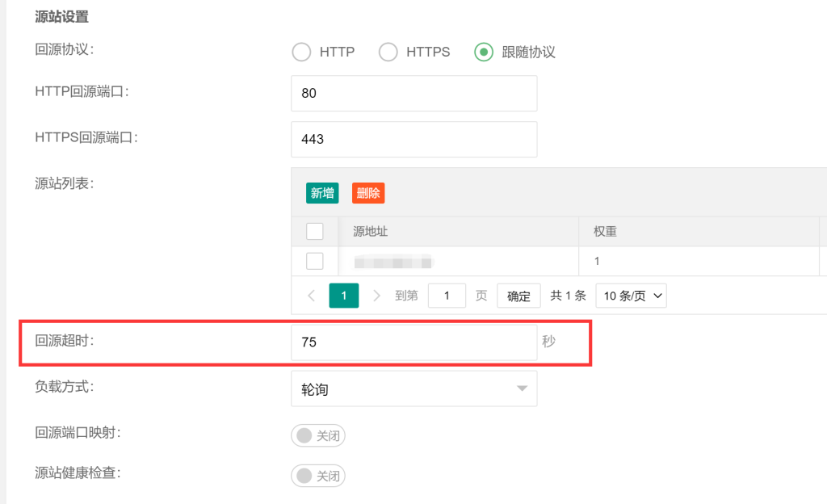Screen dimensions: 827x504
Task: Edit the HTTP回源端口 value 80
Action: pos(413,94)
